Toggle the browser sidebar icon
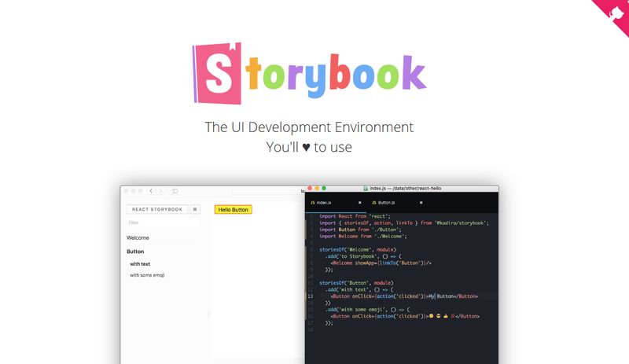The image size is (629, 364). pos(175,190)
